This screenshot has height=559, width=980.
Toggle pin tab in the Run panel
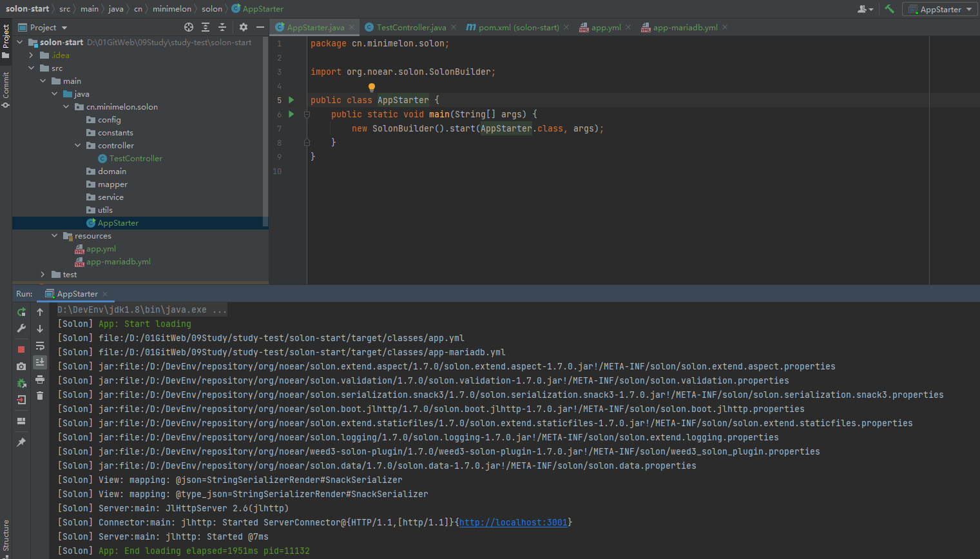coord(21,442)
